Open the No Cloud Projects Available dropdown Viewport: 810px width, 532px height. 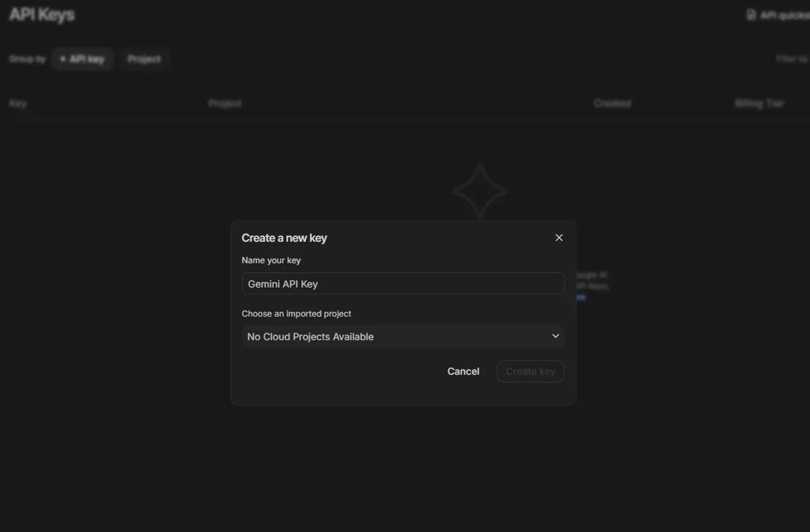[x=403, y=336]
